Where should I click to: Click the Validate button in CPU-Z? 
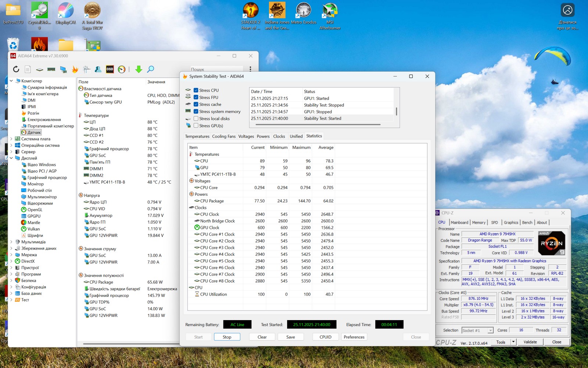[530, 342]
